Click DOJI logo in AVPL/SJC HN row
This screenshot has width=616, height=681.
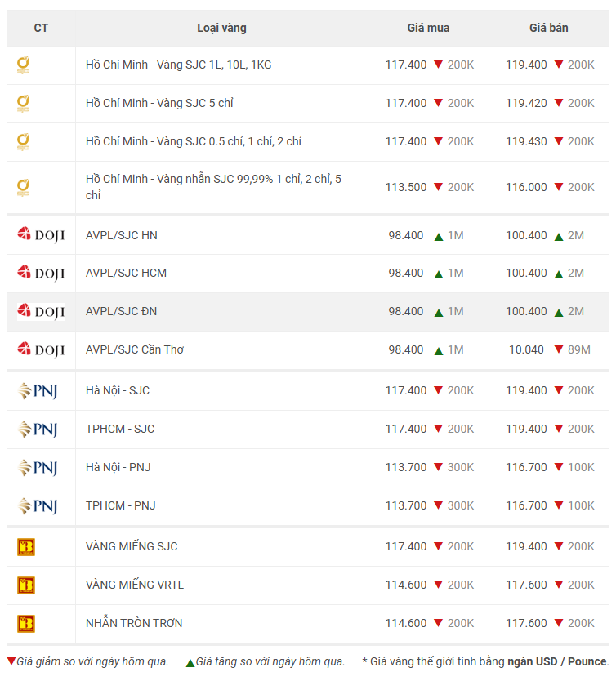[x=41, y=235]
